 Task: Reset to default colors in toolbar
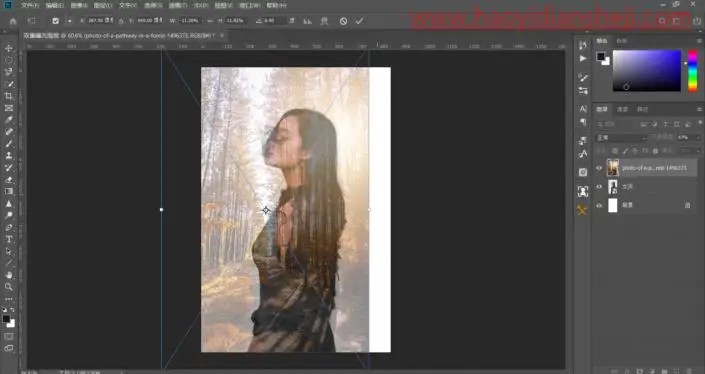(x=4, y=310)
